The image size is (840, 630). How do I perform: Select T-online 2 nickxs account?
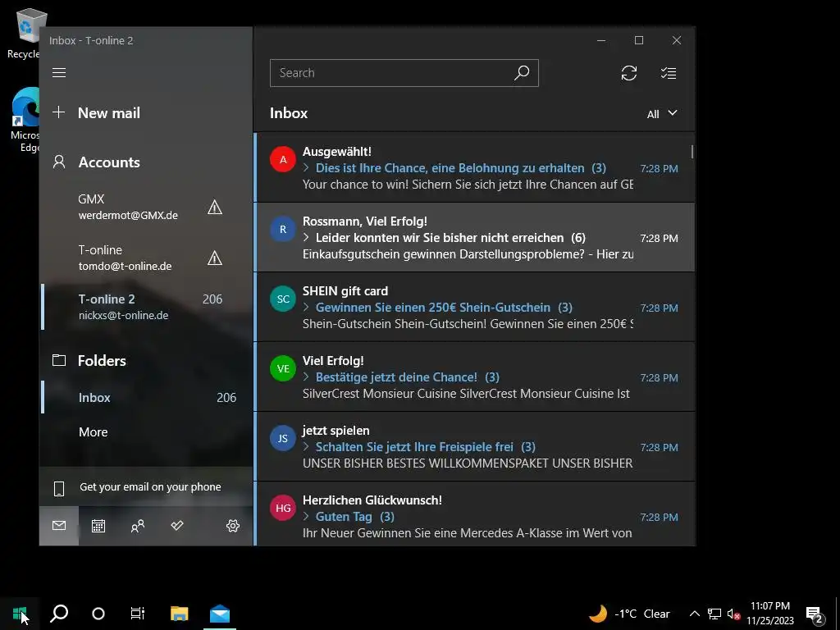click(146, 307)
